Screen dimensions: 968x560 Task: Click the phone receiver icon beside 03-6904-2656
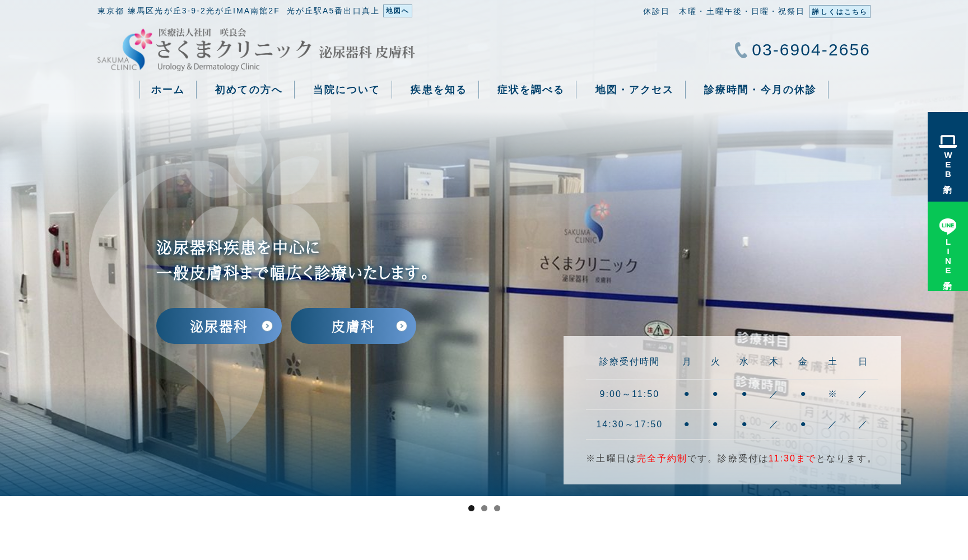tap(741, 50)
